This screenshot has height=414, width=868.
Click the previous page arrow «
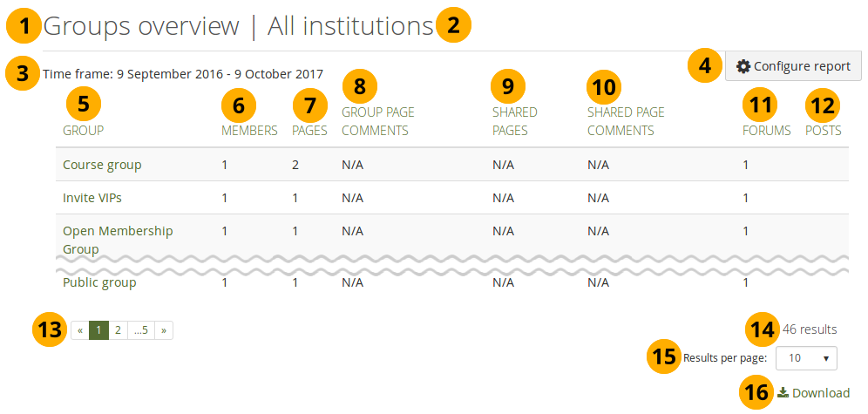click(x=80, y=330)
